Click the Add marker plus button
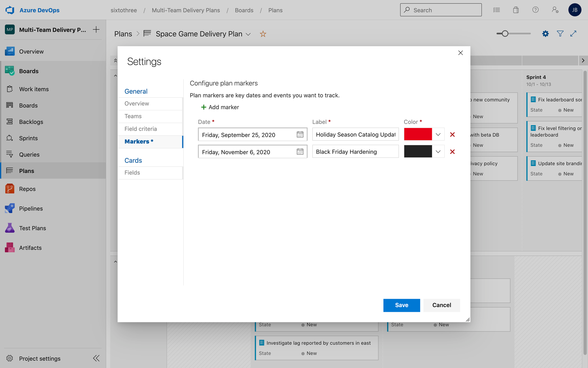 click(x=203, y=107)
